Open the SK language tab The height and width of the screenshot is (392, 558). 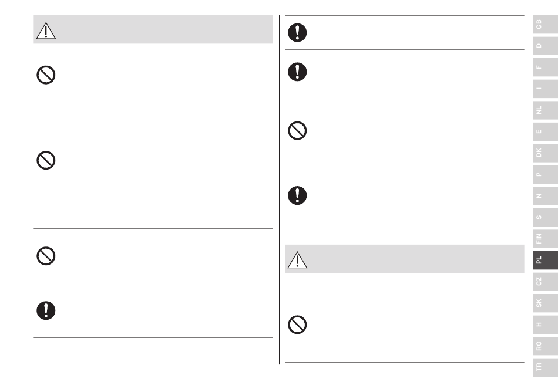pos(546,303)
